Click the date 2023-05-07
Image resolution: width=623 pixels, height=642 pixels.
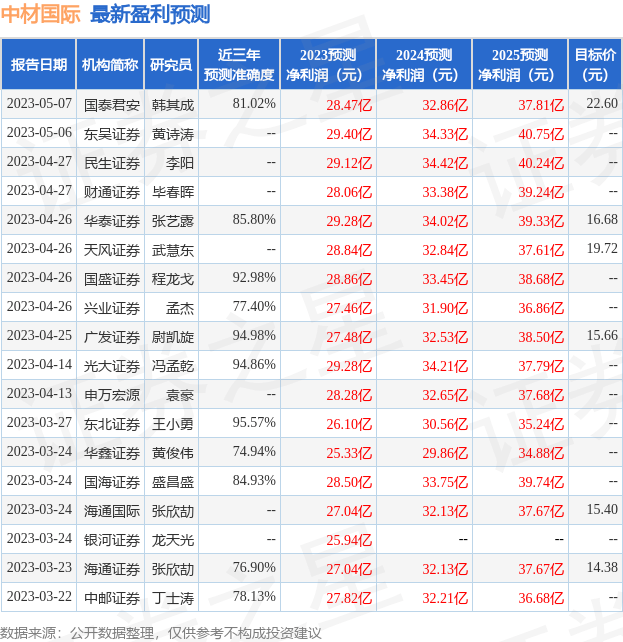39,104
